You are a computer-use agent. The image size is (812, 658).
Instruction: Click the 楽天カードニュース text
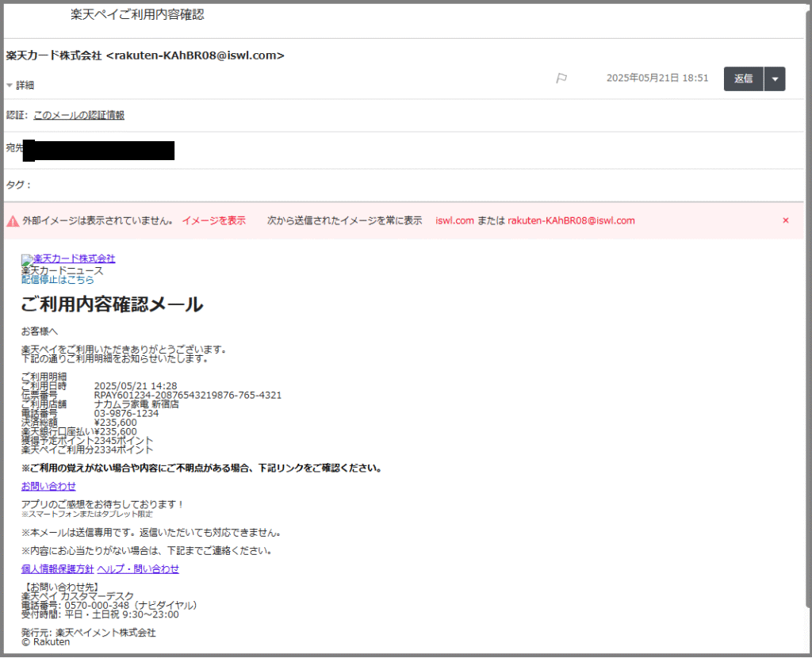tap(62, 271)
